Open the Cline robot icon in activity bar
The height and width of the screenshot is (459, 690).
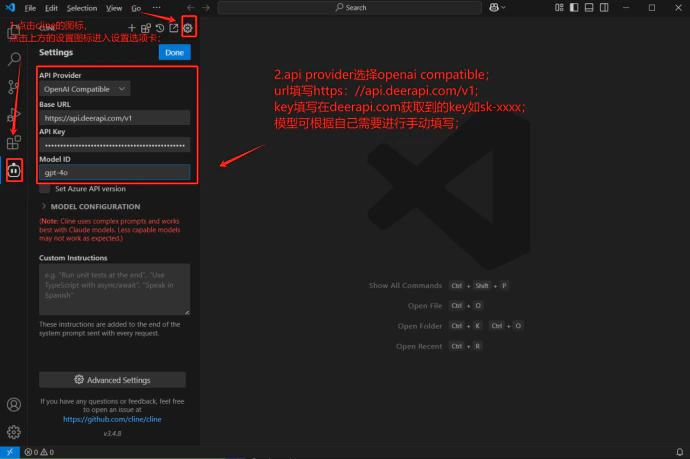tap(14, 170)
